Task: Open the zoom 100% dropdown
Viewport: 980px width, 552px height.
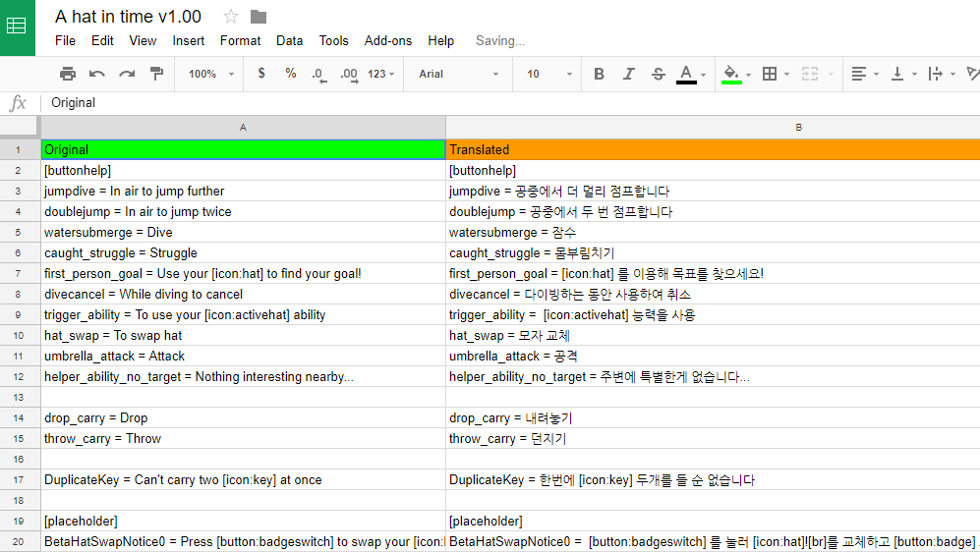Action: coord(211,74)
